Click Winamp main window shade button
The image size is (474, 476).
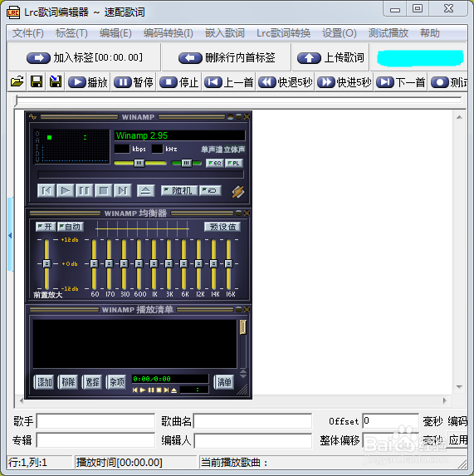pyautogui.click(x=239, y=116)
